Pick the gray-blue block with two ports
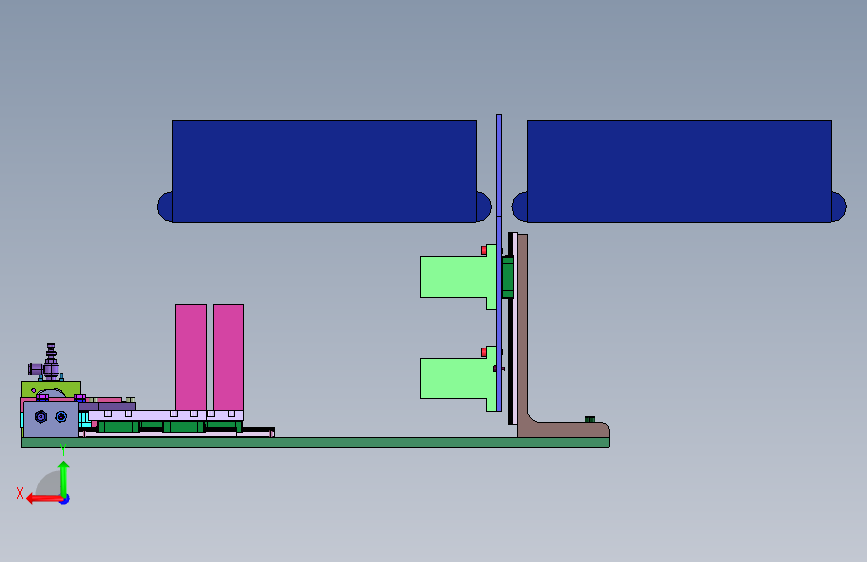867x562 pixels. (51, 419)
